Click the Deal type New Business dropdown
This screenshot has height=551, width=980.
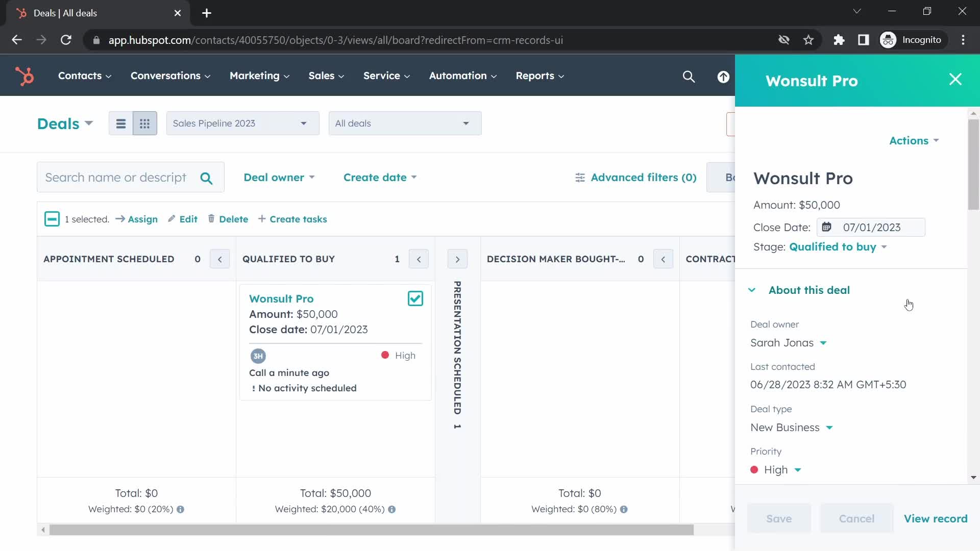(792, 427)
